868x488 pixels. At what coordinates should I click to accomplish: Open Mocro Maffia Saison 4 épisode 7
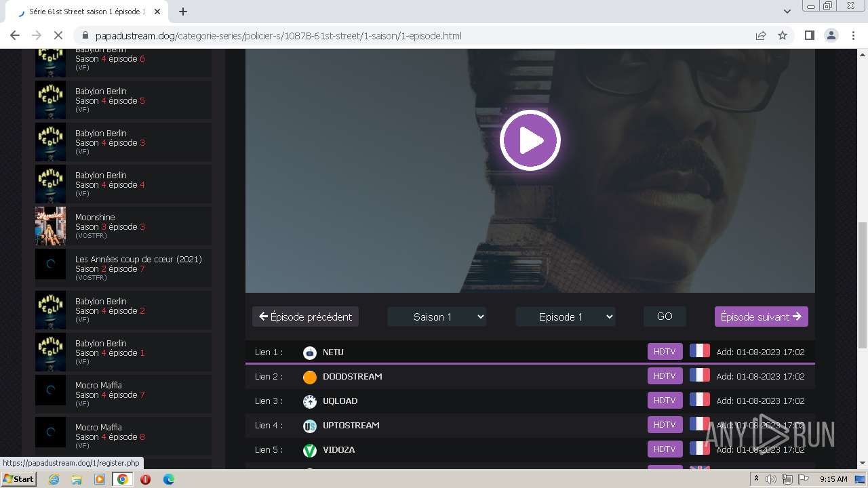click(123, 394)
